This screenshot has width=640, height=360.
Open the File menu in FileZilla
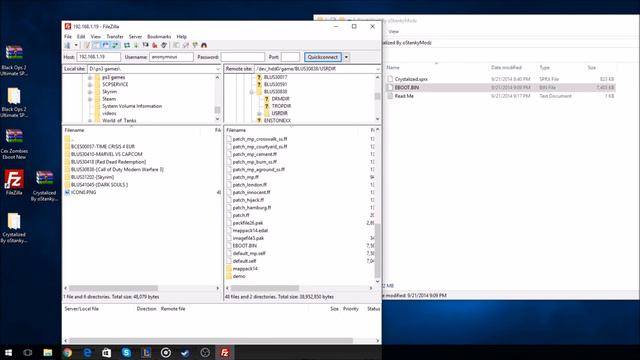pos(68,36)
